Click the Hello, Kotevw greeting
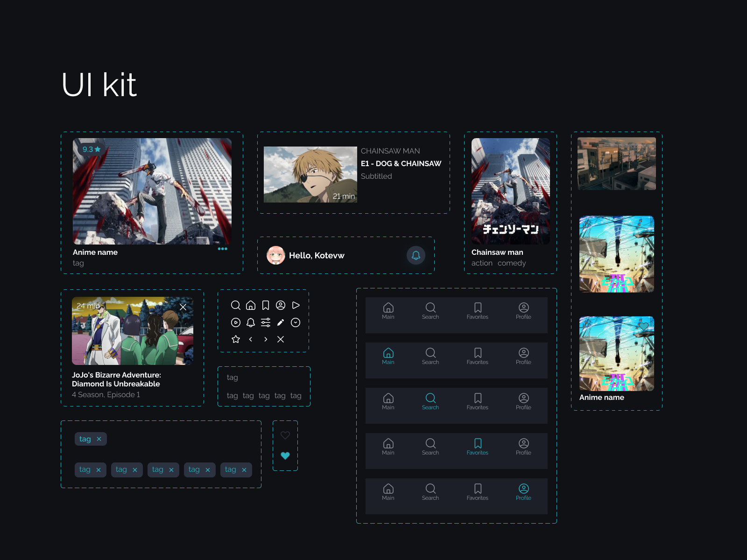 317,255
